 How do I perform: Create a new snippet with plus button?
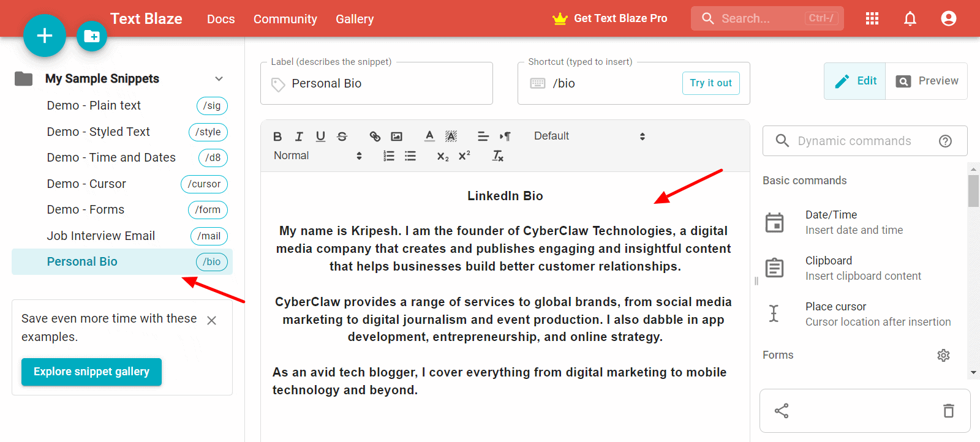pos(44,36)
